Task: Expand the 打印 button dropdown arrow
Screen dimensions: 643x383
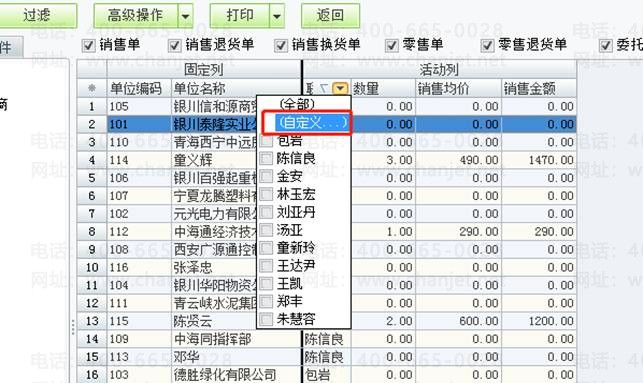Action: pyautogui.click(x=277, y=16)
